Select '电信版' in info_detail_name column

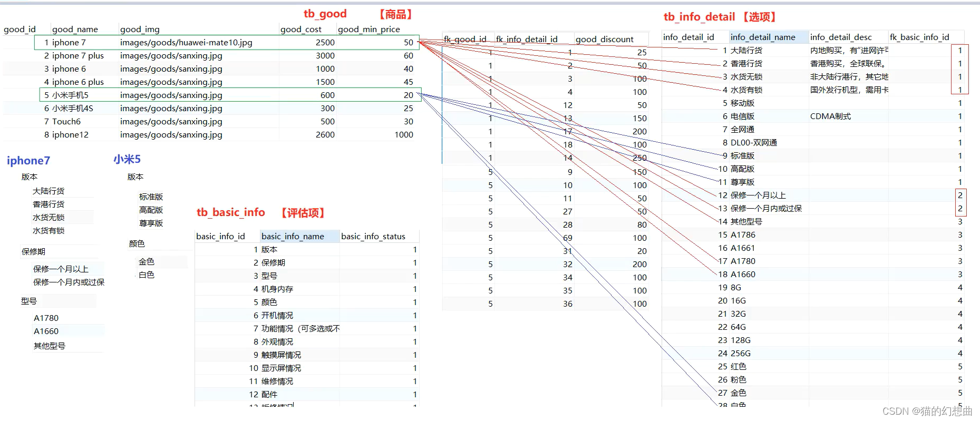(742, 116)
